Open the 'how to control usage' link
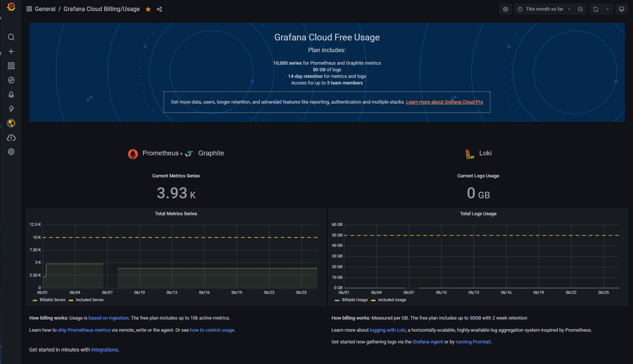633x364 pixels. point(212,330)
